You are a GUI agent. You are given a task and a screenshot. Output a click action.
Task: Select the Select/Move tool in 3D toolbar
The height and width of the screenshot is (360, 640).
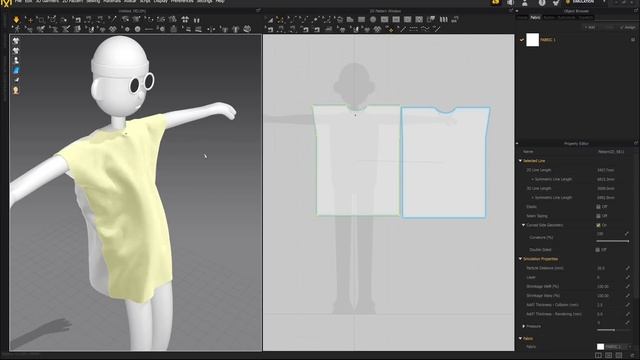(x=29, y=20)
